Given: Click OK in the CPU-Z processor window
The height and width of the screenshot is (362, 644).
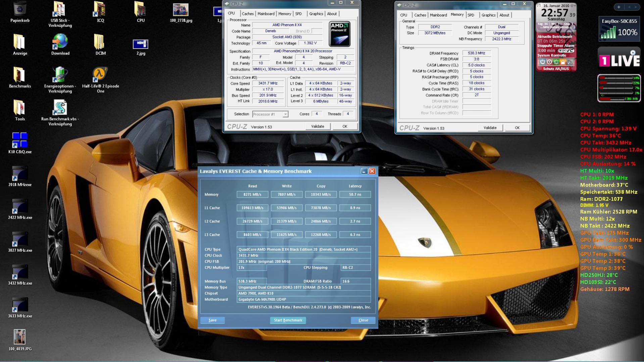Looking at the screenshot, I should (x=345, y=126).
